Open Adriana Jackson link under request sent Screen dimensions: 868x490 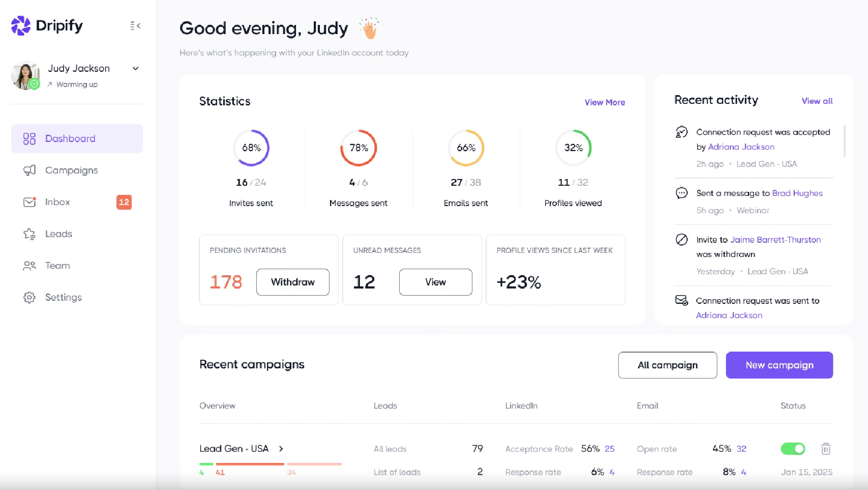[x=729, y=315]
